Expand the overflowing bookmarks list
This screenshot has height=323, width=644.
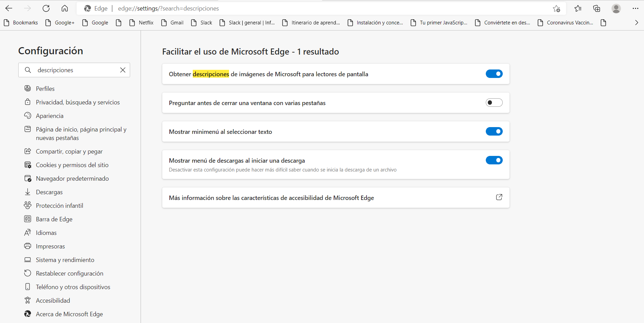click(636, 22)
